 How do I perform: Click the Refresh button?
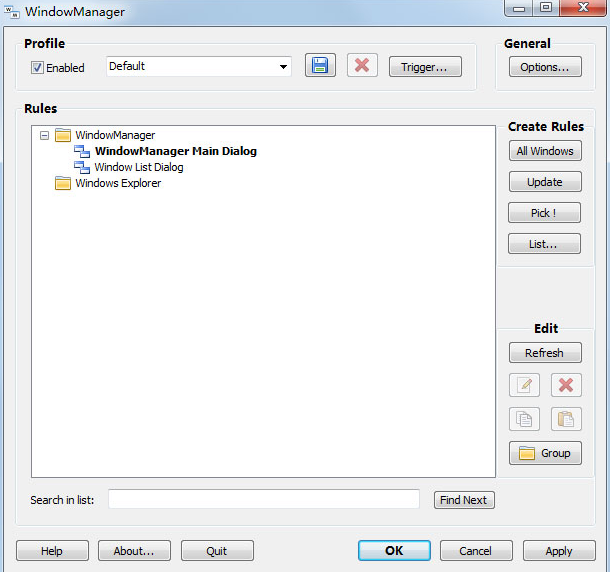pyautogui.click(x=545, y=353)
